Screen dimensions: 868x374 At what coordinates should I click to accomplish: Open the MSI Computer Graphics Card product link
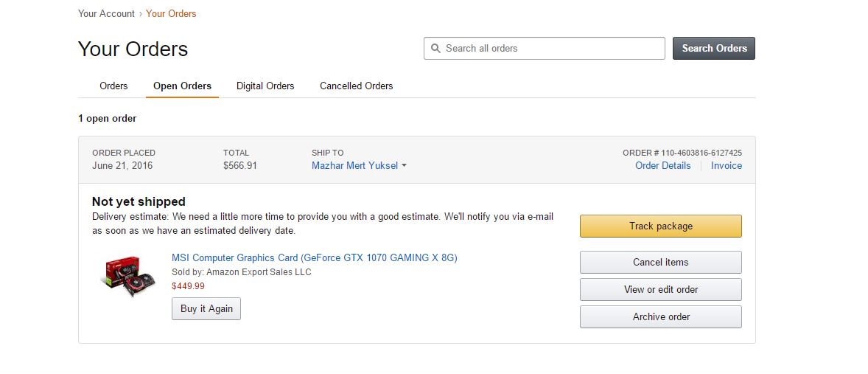(315, 257)
